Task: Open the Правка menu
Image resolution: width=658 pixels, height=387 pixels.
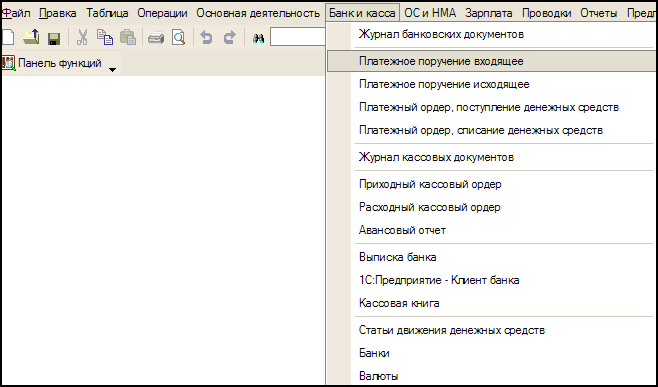Action: click(x=58, y=13)
